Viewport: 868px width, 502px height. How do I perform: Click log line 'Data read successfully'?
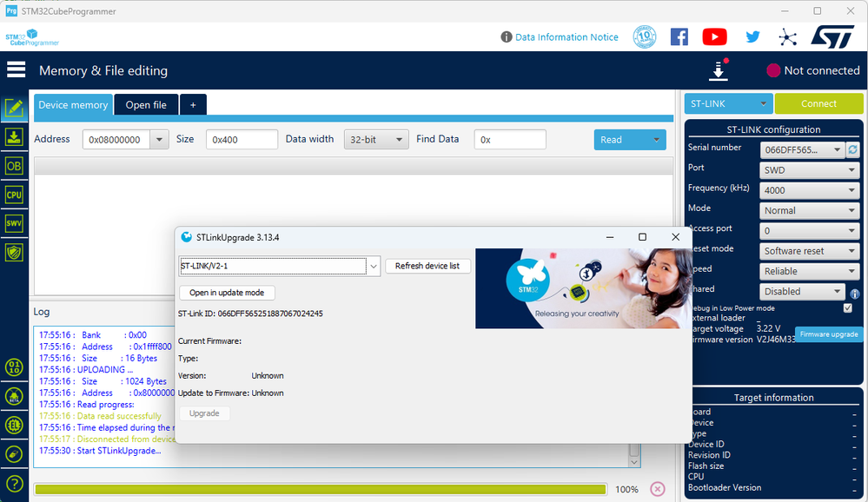click(x=100, y=416)
